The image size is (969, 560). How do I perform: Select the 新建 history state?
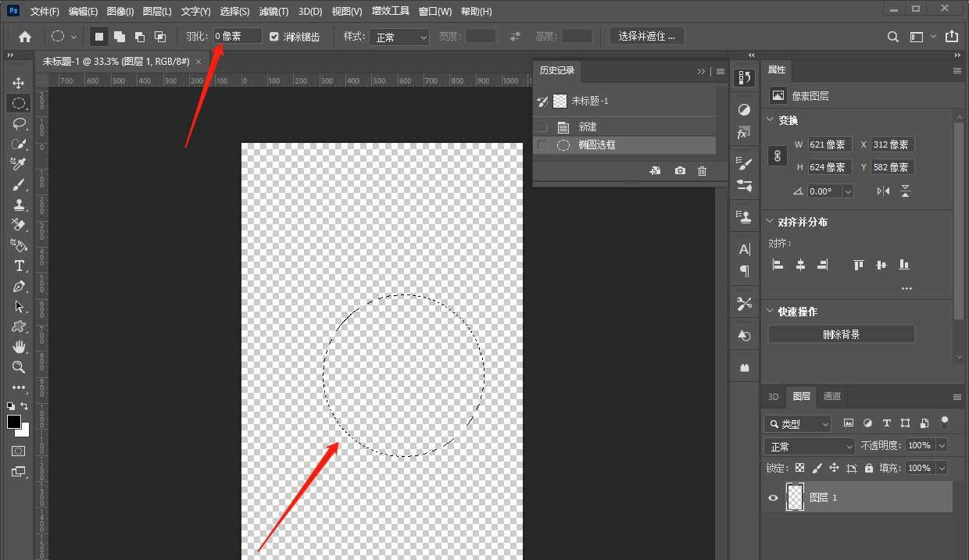[625, 127]
